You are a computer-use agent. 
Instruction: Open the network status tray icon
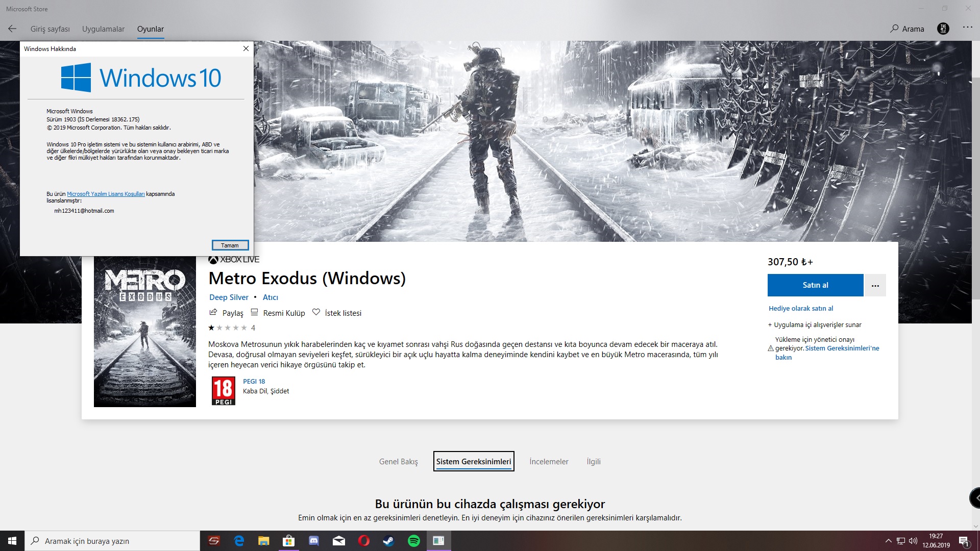pyautogui.click(x=901, y=541)
